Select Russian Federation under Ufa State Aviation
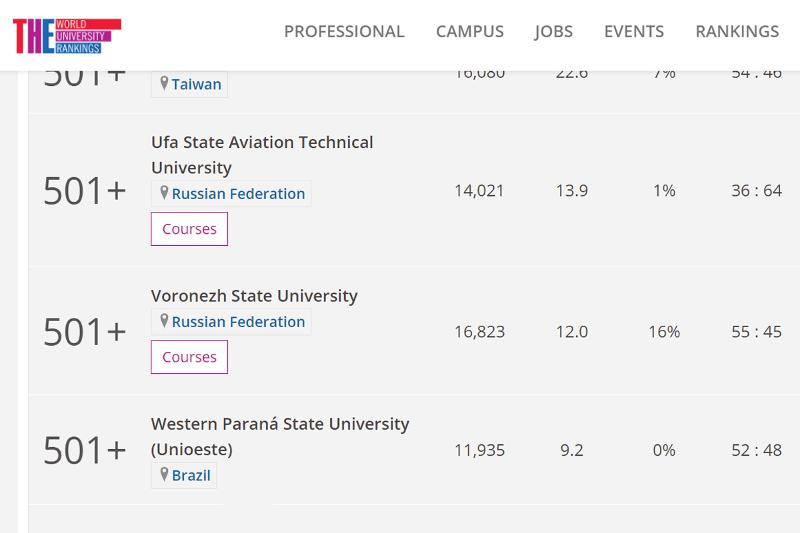 (238, 194)
